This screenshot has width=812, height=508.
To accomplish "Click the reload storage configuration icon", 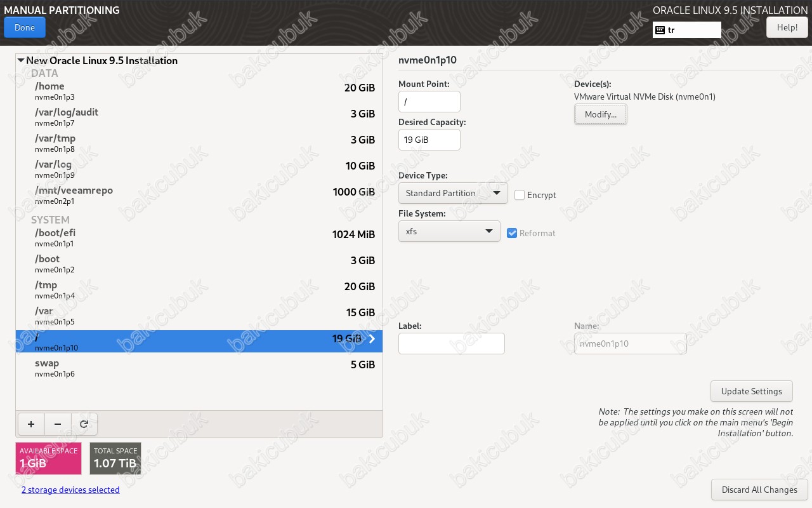I will click(84, 424).
